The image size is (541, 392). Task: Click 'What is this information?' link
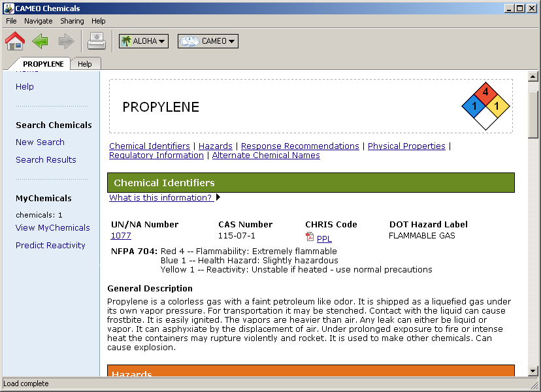(x=161, y=197)
